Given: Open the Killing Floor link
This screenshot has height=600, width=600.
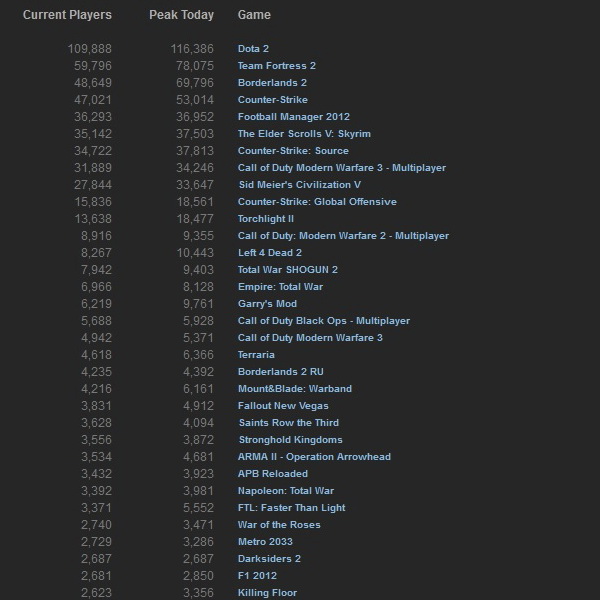Looking at the screenshot, I should (x=267, y=593).
